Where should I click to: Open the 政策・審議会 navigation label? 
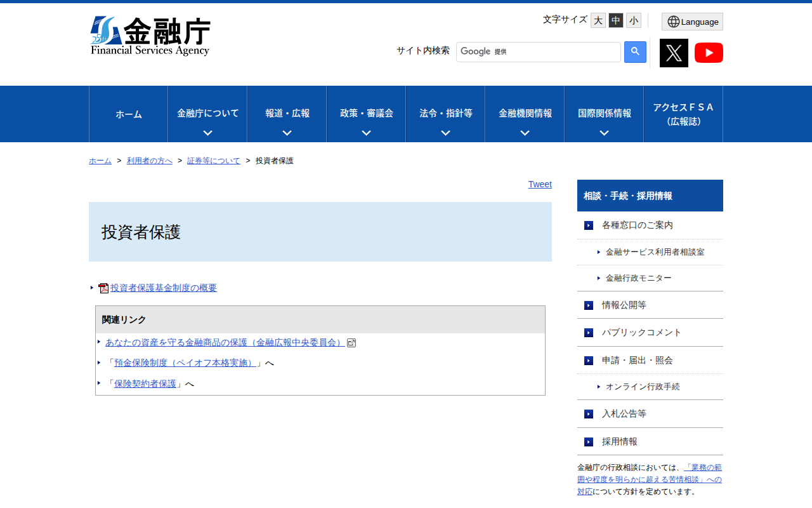click(x=367, y=113)
